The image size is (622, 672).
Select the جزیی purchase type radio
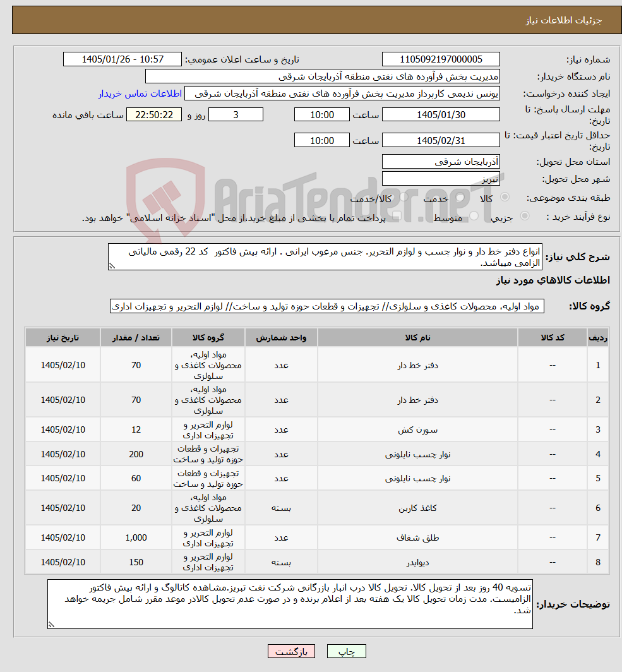525,217
